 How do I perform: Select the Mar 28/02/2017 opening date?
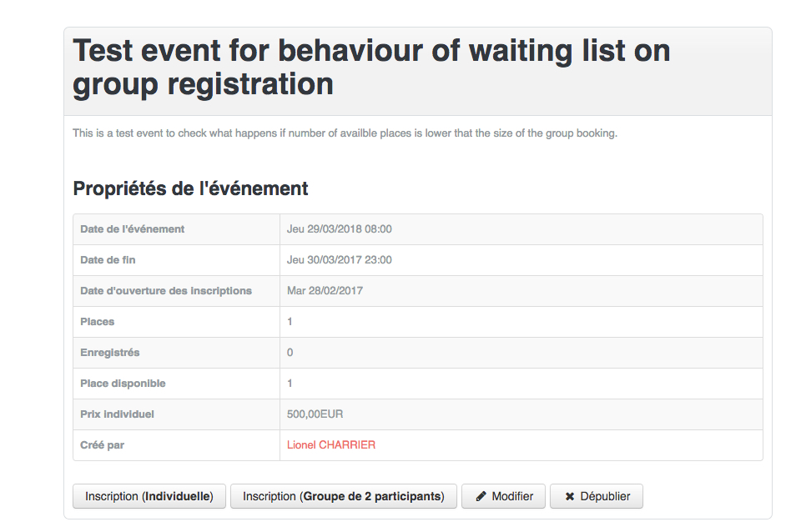click(325, 291)
